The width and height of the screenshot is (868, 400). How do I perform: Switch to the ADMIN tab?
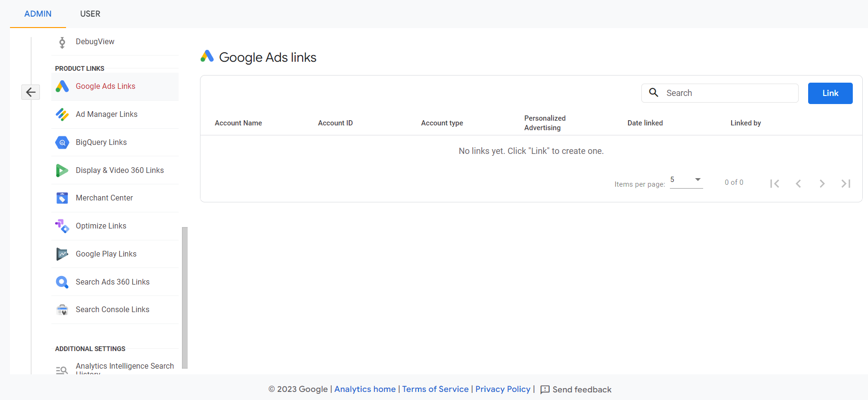(38, 14)
